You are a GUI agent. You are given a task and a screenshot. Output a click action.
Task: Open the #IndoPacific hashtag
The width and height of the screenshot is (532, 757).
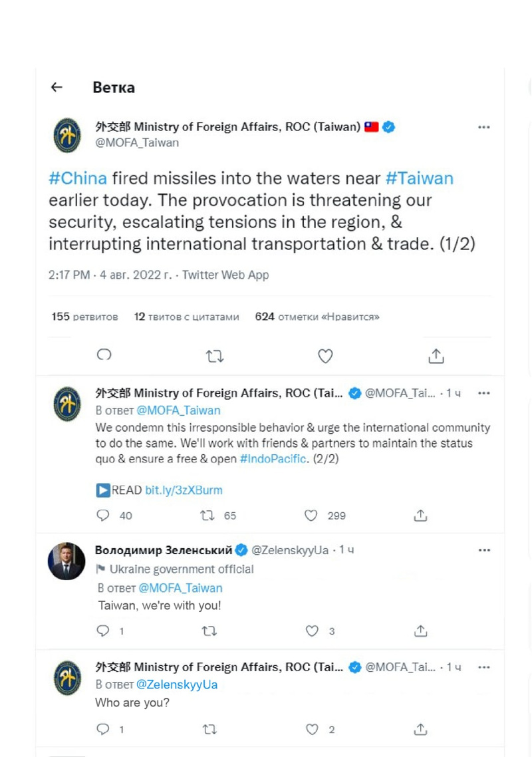coord(273,459)
